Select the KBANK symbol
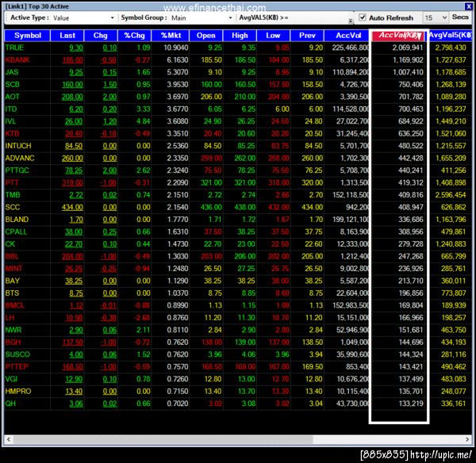This screenshot has height=463, width=476. tap(17, 59)
